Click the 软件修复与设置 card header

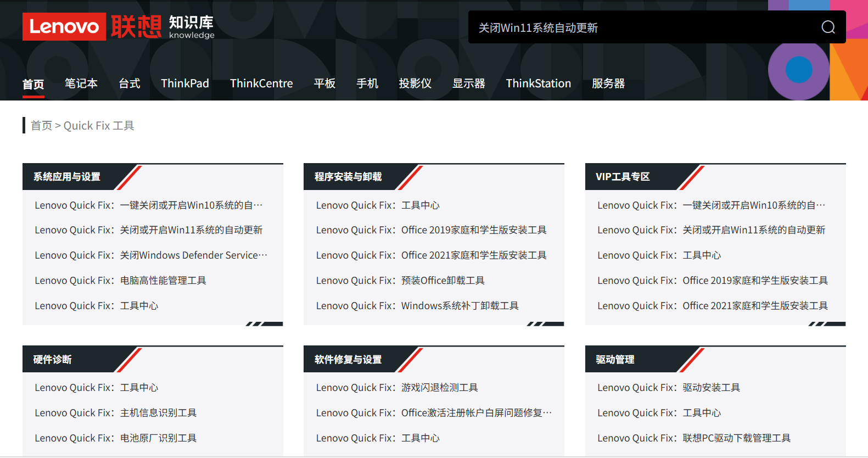(x=348, y=360)
